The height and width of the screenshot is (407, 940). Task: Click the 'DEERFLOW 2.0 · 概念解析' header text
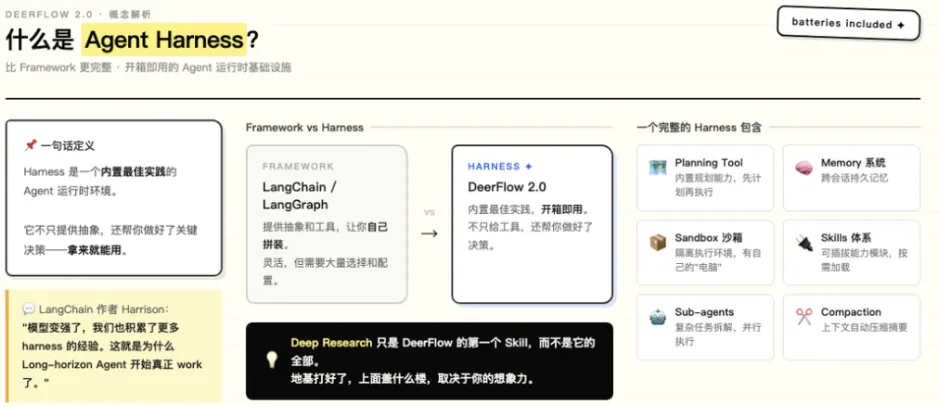pyautogui.click(x=78, y=13)
